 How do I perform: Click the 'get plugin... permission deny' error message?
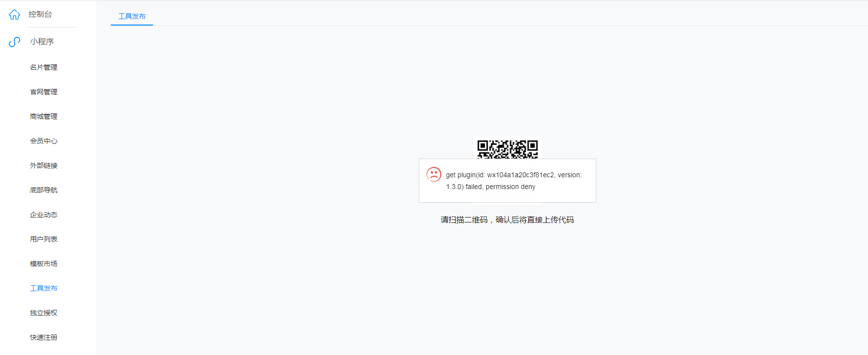(x=513, y=181)
